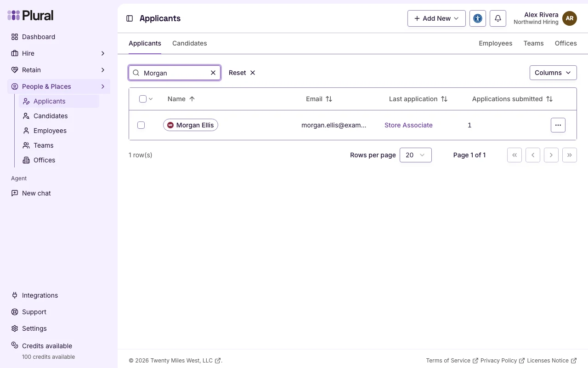Switch to the Applicants tab
588x368 pixels.
(145, 43)
